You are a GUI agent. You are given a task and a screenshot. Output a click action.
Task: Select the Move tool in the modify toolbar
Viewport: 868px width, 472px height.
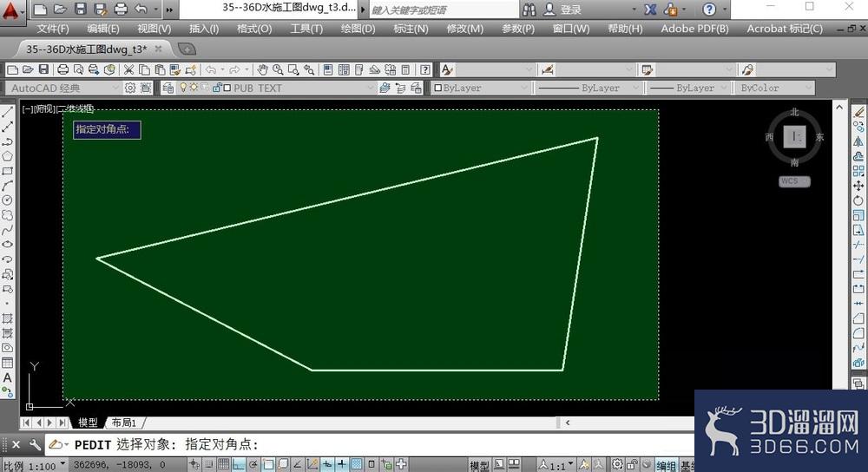point(858,186)
